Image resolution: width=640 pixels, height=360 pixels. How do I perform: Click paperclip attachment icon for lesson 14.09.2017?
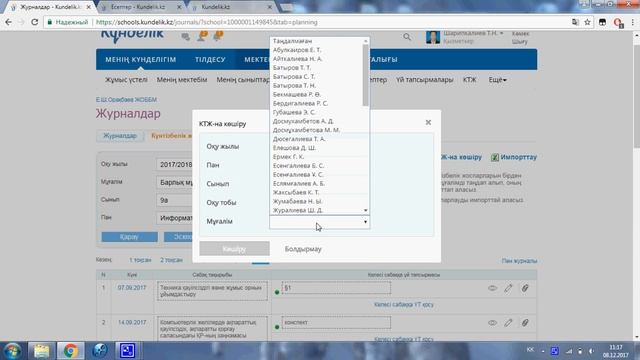tap(525, 322)
